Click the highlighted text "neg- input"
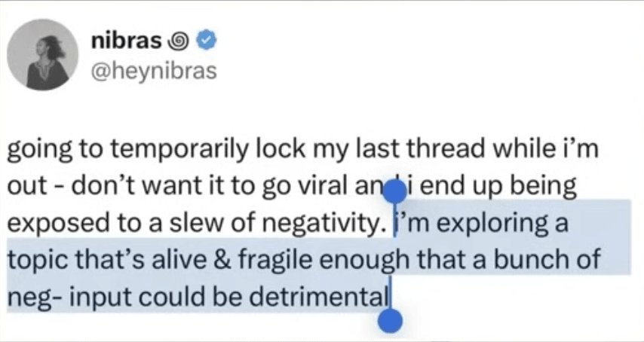The height and width of the screenshot is (342, 644). click(69, 297)
